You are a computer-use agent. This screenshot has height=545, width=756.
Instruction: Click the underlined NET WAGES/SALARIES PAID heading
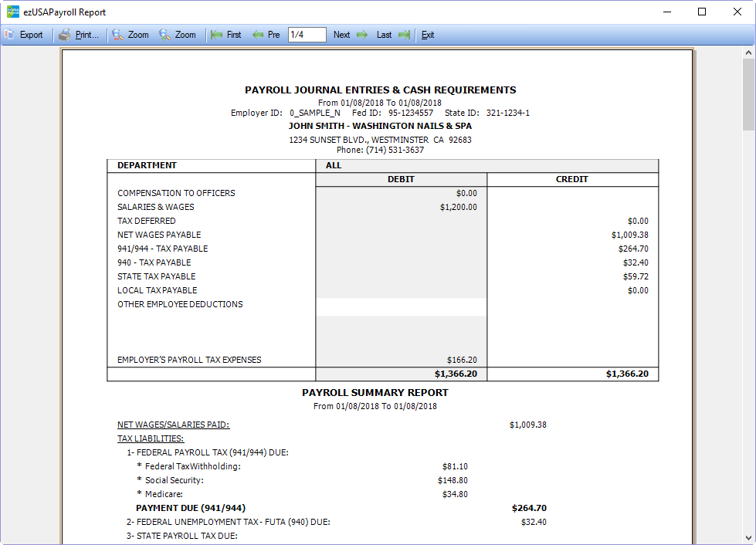pyautogui.click(x=173, y=425)
